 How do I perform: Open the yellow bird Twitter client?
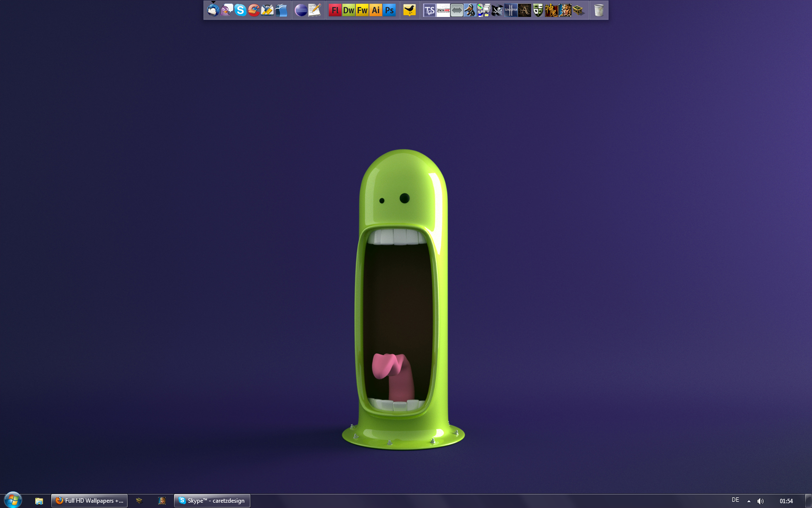pos(409,10)
